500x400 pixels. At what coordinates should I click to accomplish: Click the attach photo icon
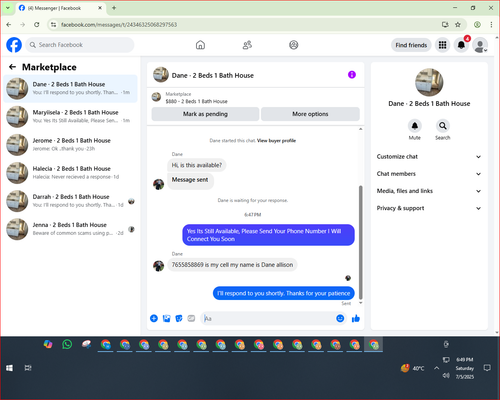click(x=166, y=318)
